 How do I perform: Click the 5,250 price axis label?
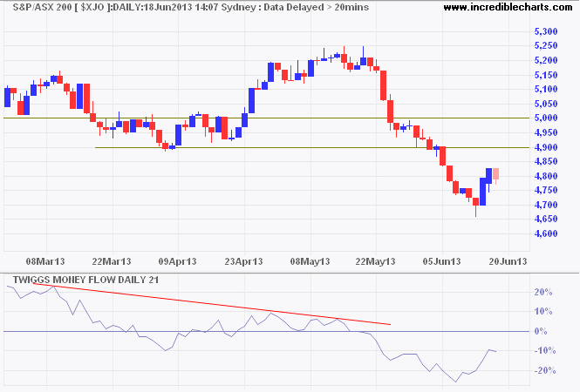546,46
